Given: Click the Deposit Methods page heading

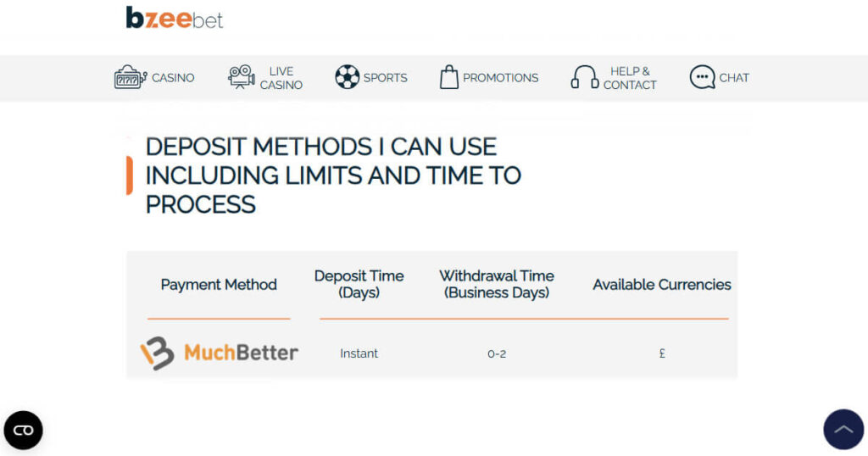Looking at the screenshot, I should coord(333,175).
